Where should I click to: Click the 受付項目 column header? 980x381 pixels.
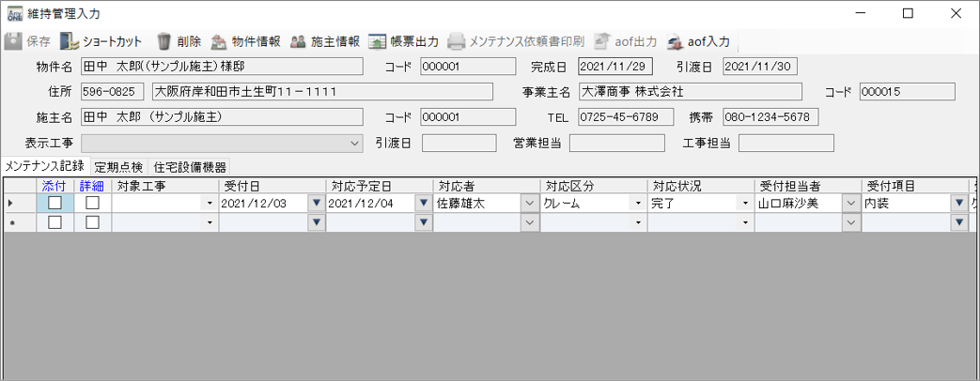click(x=915, y=186)
